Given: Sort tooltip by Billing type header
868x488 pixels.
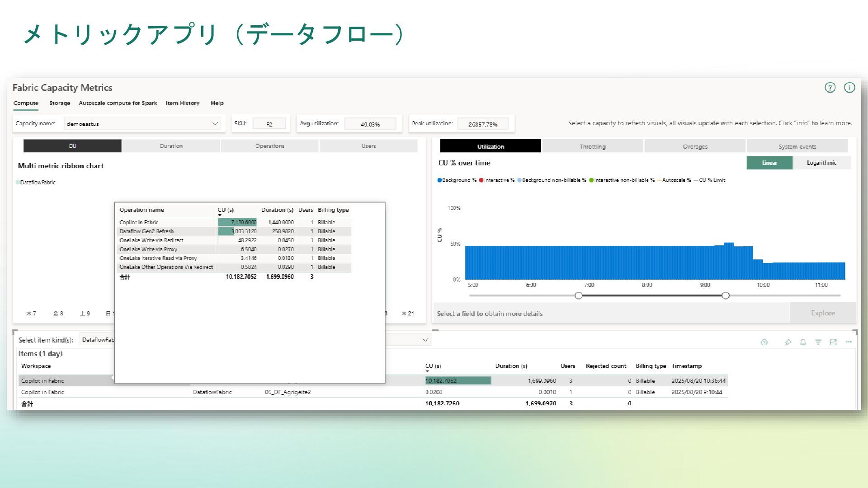Looking at the screenshot, I should point(333,210).
